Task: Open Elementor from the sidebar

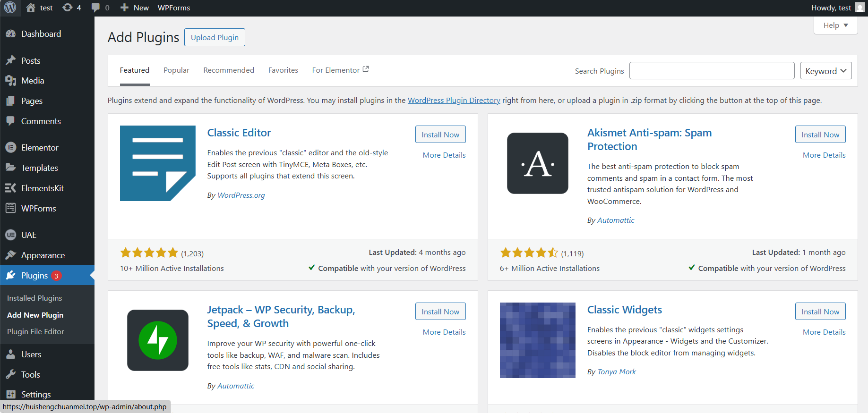Action: [x=40, y=148]
